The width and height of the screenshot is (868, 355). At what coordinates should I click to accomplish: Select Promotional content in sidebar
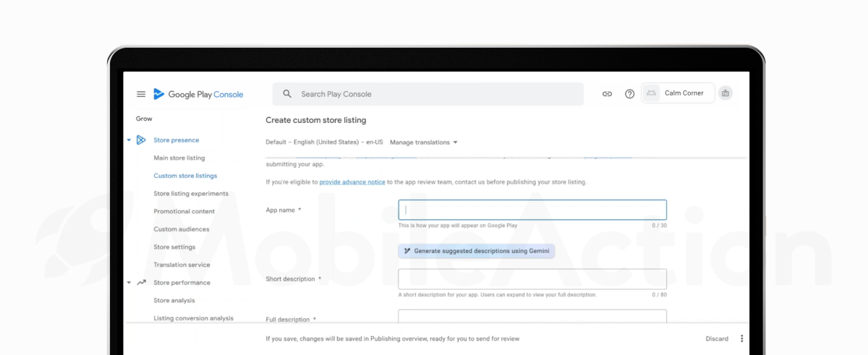[x=184, y=211]
